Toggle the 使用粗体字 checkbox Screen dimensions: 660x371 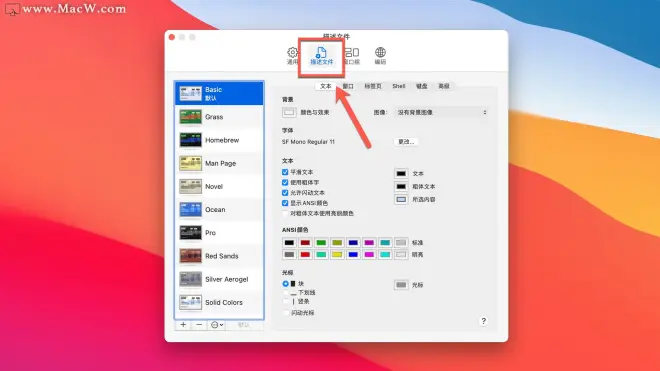(285, 182)
